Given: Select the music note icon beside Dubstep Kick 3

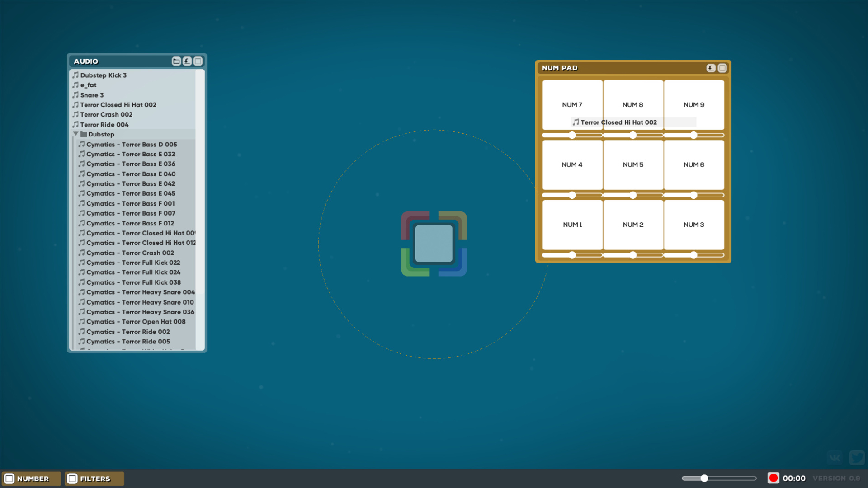Looking at the screenshot, I should [x=75, y=75].
